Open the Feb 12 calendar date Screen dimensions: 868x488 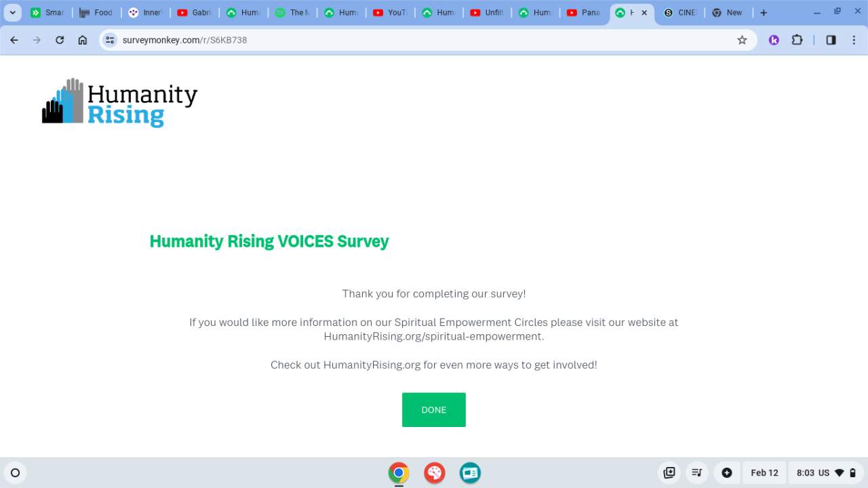pyautogui.click(x=764, y=472)
